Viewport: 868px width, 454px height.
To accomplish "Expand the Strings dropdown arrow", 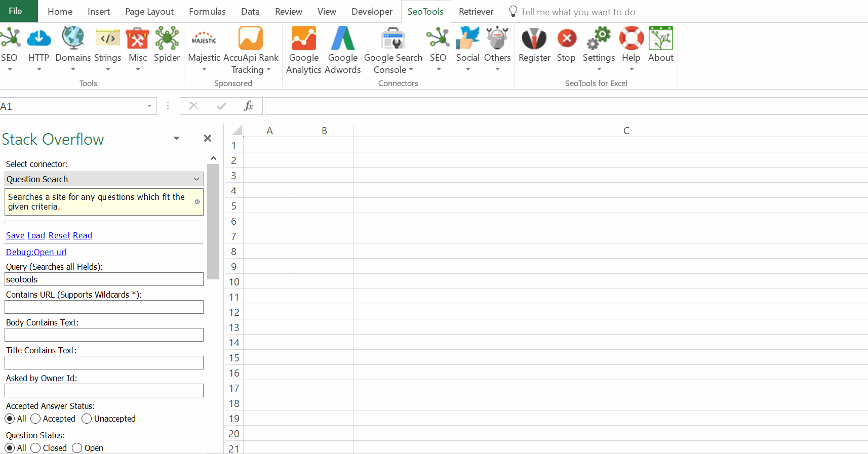I will pyautogui.click(x=108, y=70).
